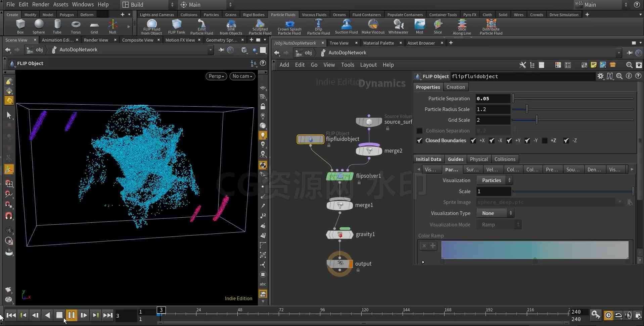Select the FLIP Tank shelf tool

pos(176,26)
